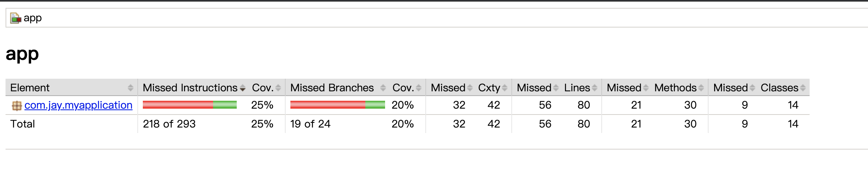Screen dimensions: 868x196
Task: Click red section of Missed Instructions bar
Action: (x=178, y=105)
